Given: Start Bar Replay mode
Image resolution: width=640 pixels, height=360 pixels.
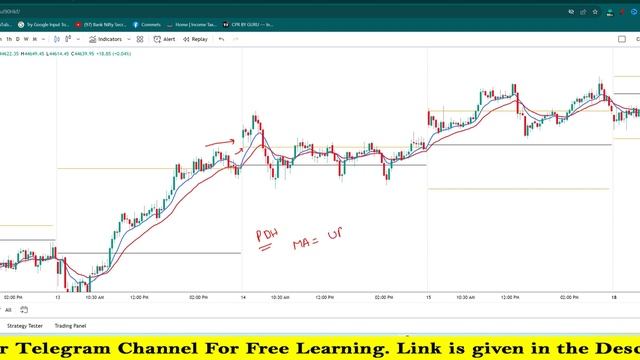Looking at the screenshot, I should tap(195, 39).
